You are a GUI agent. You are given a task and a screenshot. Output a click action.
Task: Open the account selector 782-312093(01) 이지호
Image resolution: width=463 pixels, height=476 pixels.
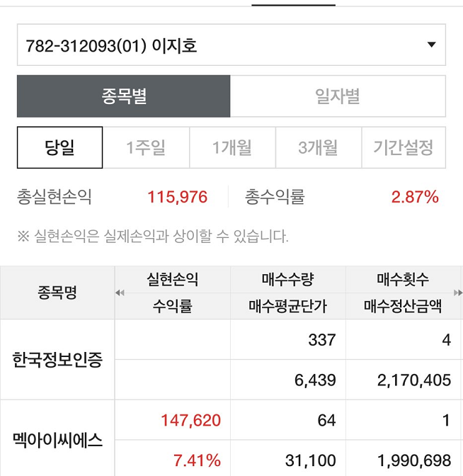click(212, 45)
